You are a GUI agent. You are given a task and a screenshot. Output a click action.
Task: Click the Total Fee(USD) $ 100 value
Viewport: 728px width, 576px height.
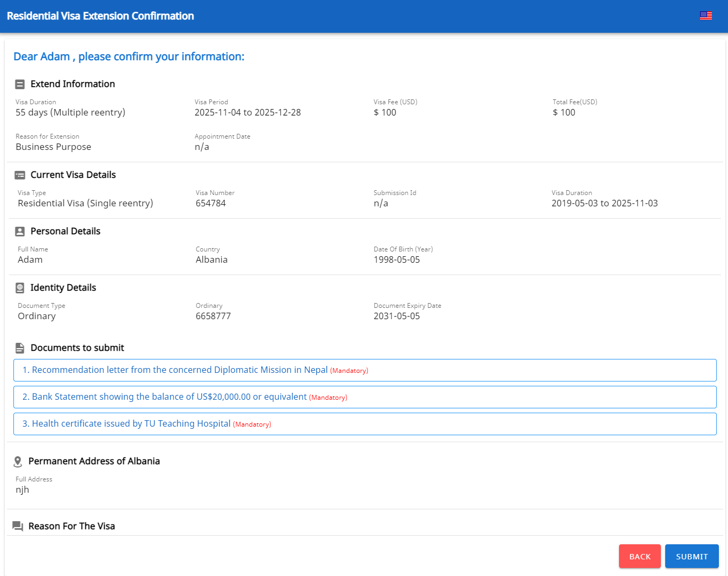(x=564, y=112)
